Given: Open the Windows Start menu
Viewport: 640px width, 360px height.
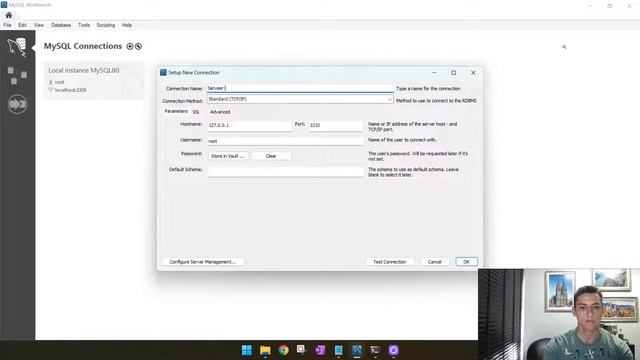Looking at the screenshot, I should [247, 350].
